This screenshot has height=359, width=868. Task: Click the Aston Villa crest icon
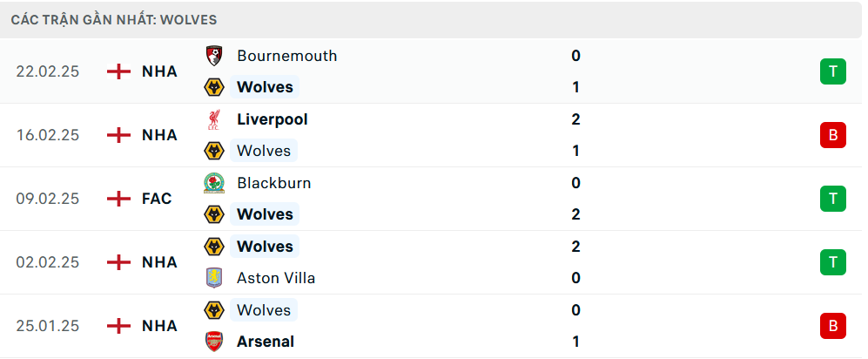click(213, 278)
